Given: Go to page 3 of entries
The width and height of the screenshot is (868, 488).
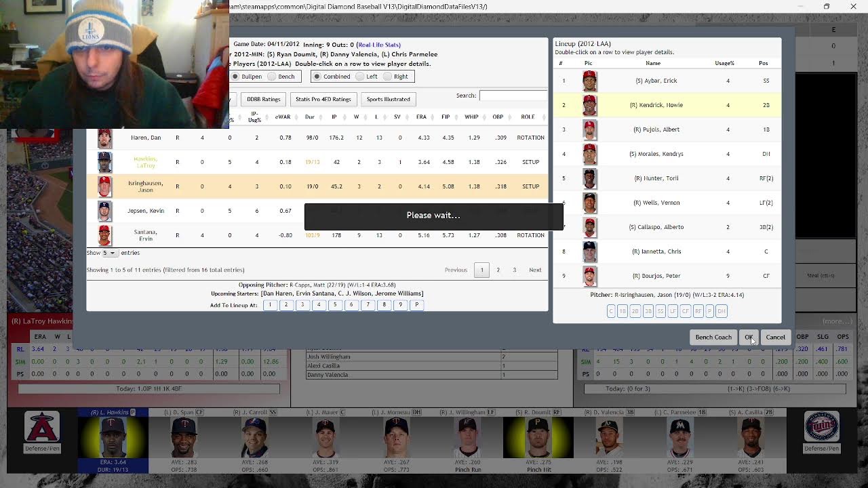Looking at the screenshot, I should [x=514, y=270].
